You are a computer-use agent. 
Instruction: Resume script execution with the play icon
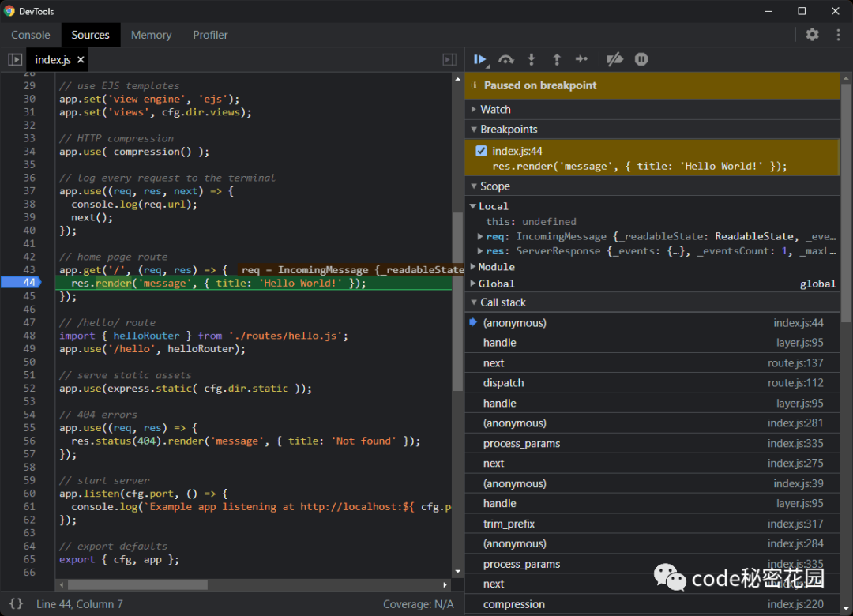pyautogui.click(x=479, y=59)
